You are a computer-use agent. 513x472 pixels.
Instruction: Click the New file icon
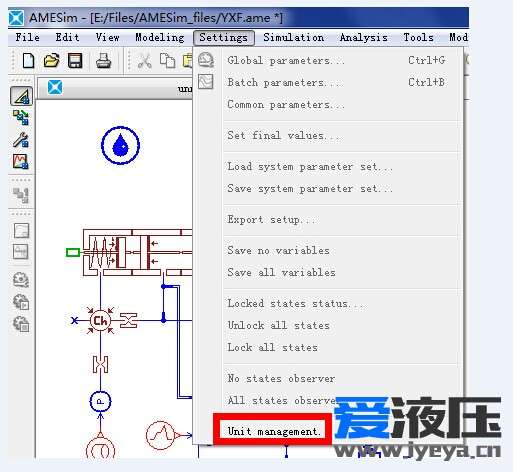tap(28, 61)
